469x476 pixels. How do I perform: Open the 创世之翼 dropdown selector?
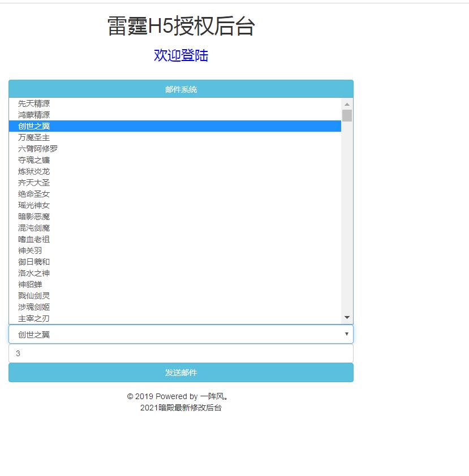[180, 334]
